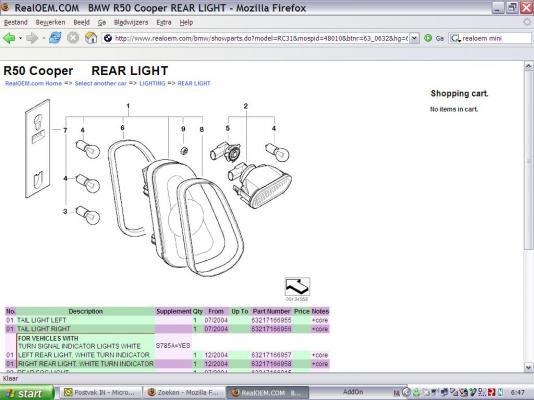Click part number 63217166955
Image resolution: width=534 pixels, height=400 pixels.
point(271,320)
